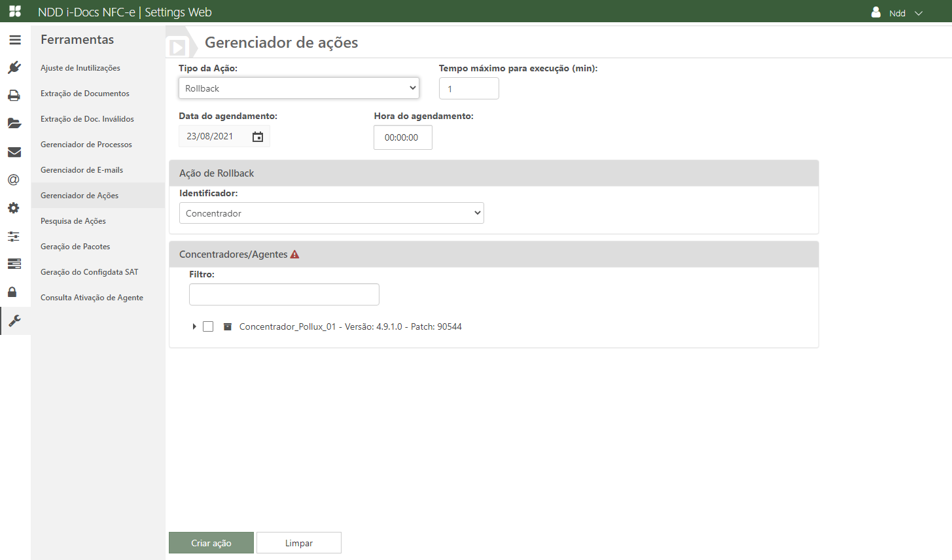Viewport: 952px width, 560px height.
Task: Open the Tipo da Ação dropdown
Action: pos(298,88)
